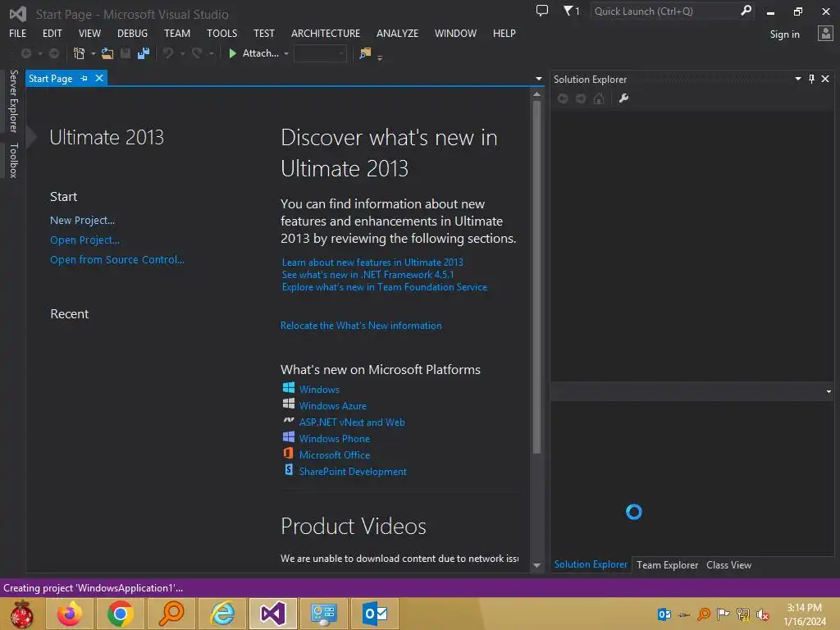Click the Visual Studio logo in the title bar
The height and width of the screenshot is (630, 840).
point(18,14)
